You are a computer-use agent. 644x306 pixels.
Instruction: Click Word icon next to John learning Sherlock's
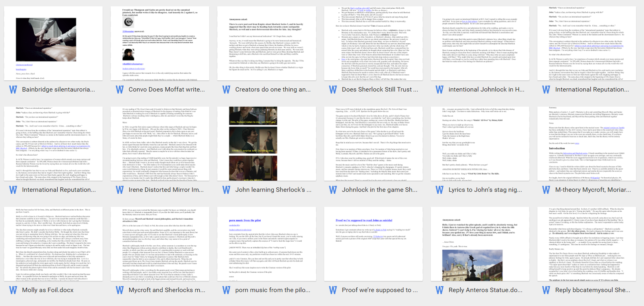(226, 190)
